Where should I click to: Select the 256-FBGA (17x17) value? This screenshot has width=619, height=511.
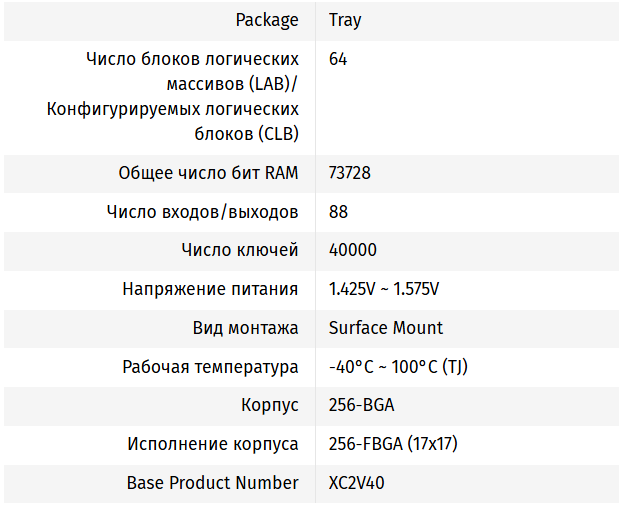pos(393,444)
